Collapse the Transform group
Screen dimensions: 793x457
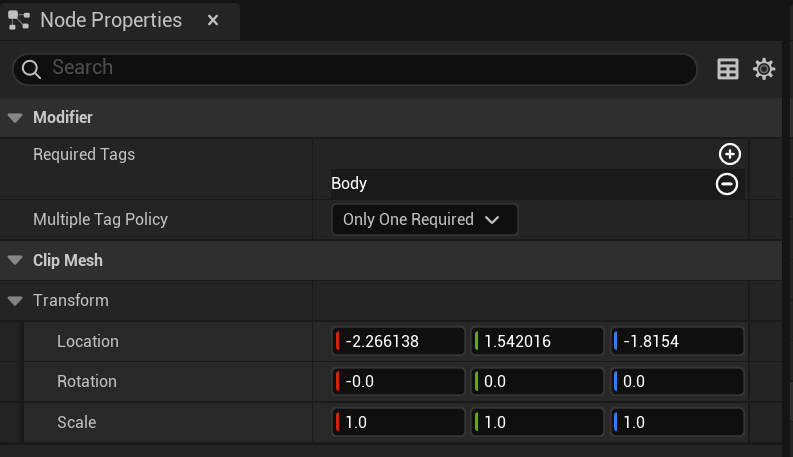point(15,301)
